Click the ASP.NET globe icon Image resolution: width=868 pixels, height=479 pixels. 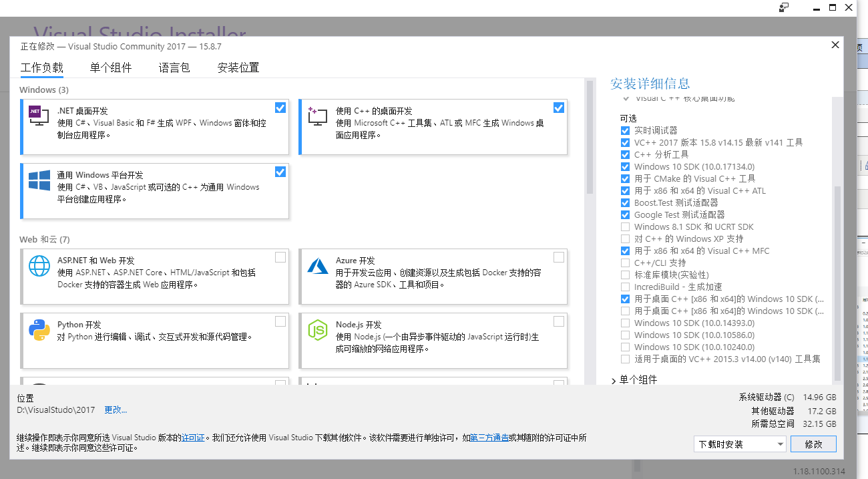coord(39,266)
